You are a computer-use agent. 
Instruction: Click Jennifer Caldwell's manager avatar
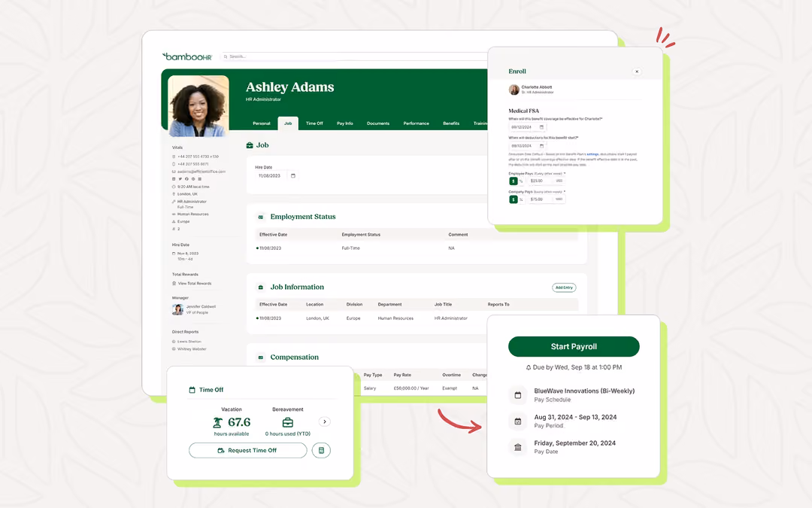(x=177, y=309)
